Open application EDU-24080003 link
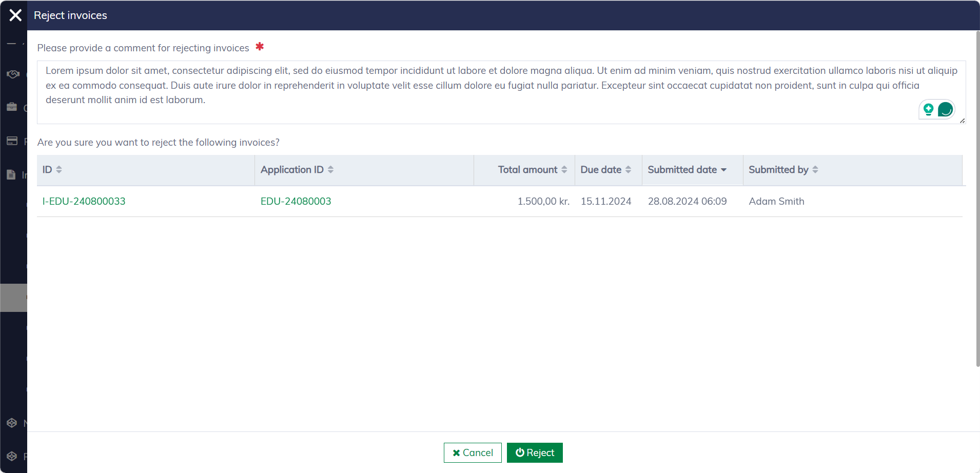The width and height of the screenshot is (980, 473). [296, 202]
